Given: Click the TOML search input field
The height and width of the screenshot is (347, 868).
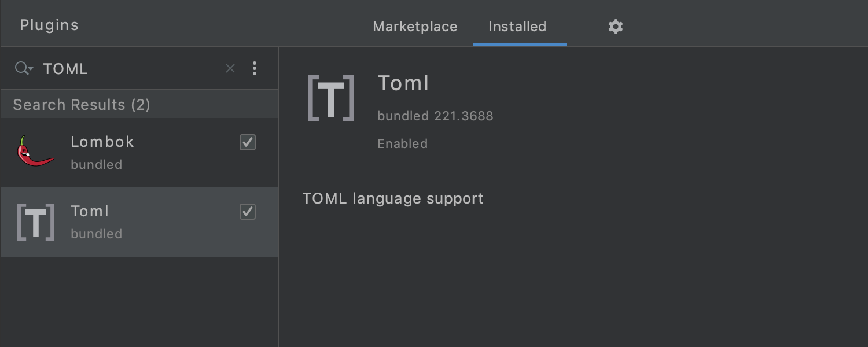Looking at the screenshot, I should click(x=127, y=69).
